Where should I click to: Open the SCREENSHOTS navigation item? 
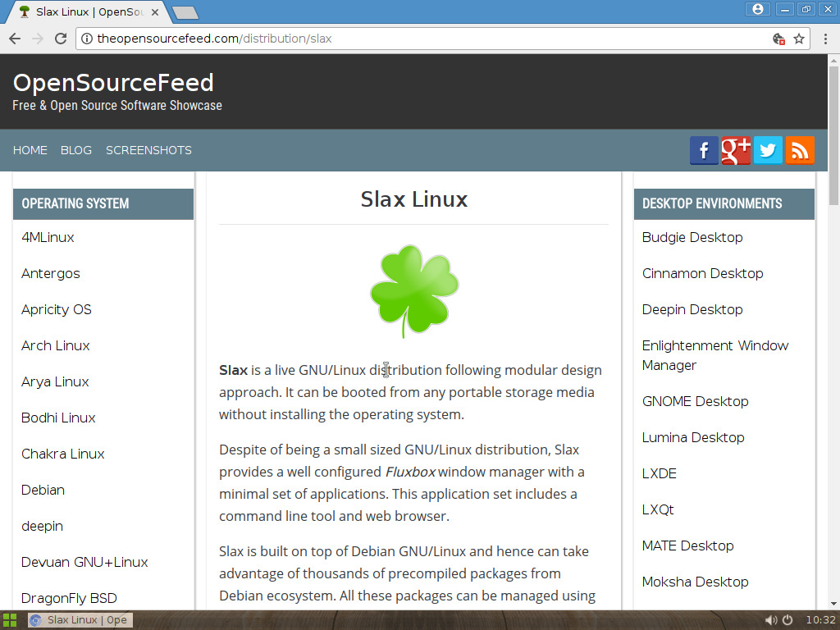(x=148, y=150)
